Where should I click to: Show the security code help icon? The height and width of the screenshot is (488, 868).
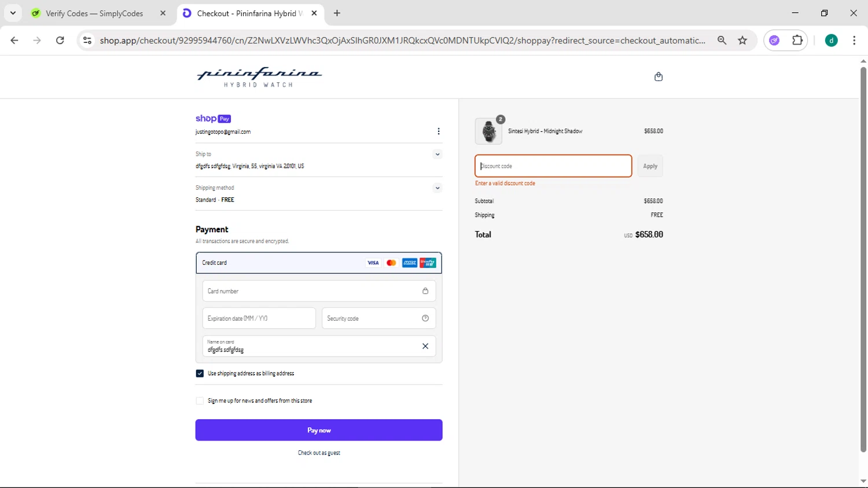(425, 318)
